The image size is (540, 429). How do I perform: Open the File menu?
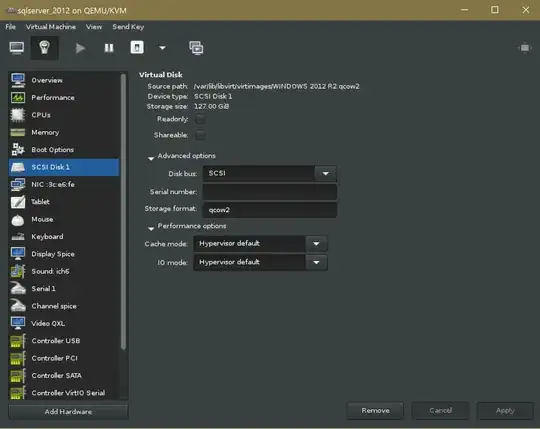tap(10, 27)
